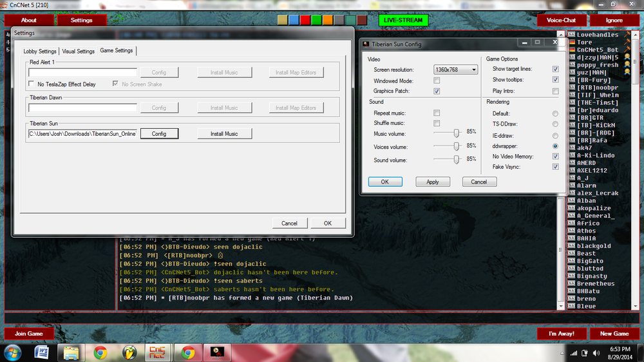
Task: Open Tiberian Sun Config button
Action: point(159,133)
